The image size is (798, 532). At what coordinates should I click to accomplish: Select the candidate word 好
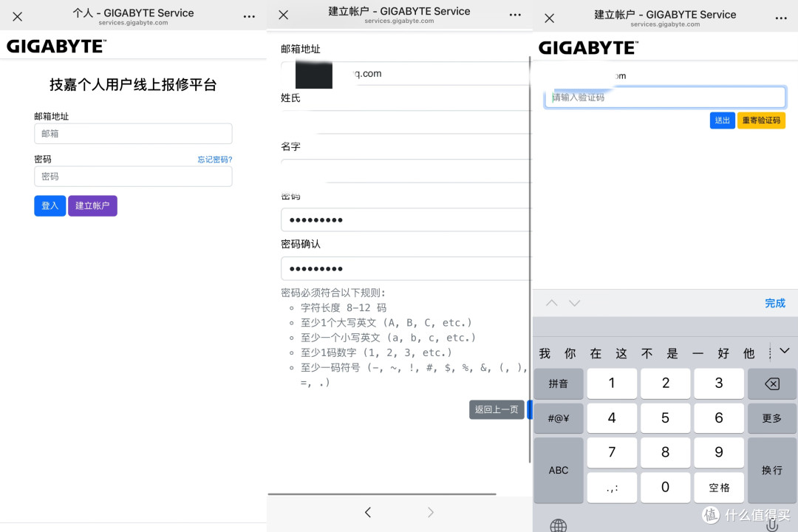coord(723,353)
